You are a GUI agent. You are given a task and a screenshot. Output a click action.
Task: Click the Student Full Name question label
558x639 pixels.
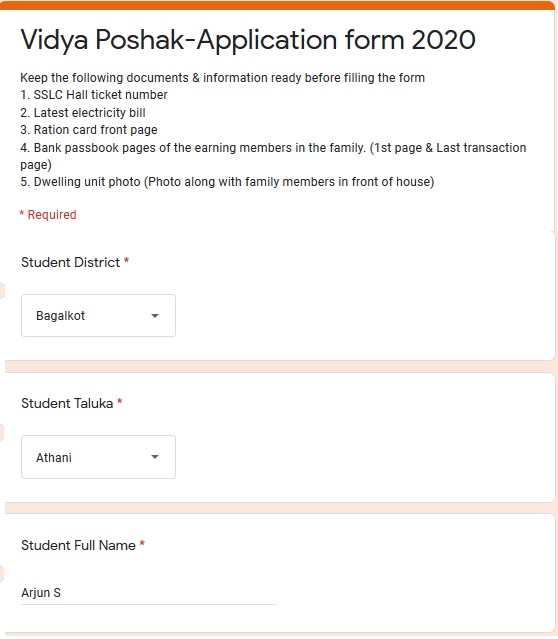(78, 545)
